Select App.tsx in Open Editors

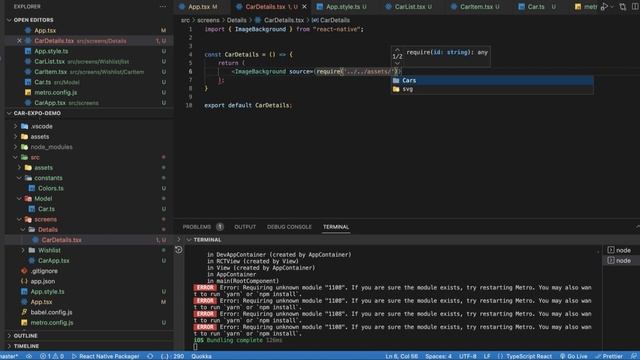click(x=45, y=31)
